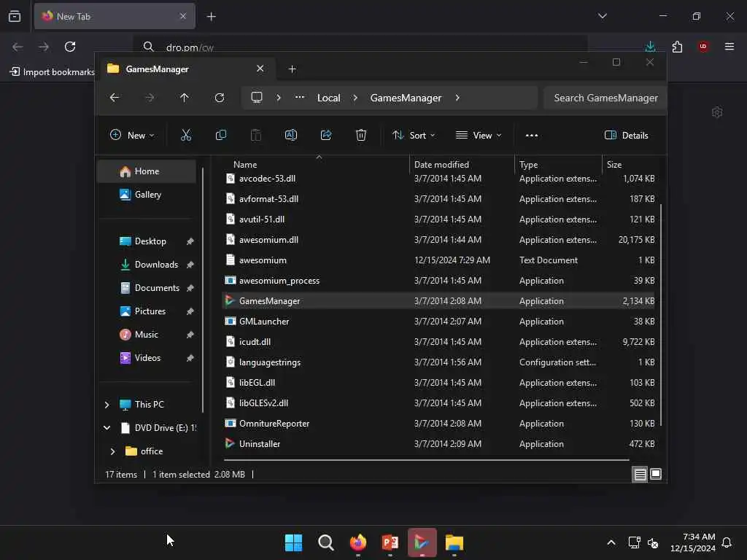Click the Windows Start button
Screen dimensions: 747x560
click(x=293, y=542)
